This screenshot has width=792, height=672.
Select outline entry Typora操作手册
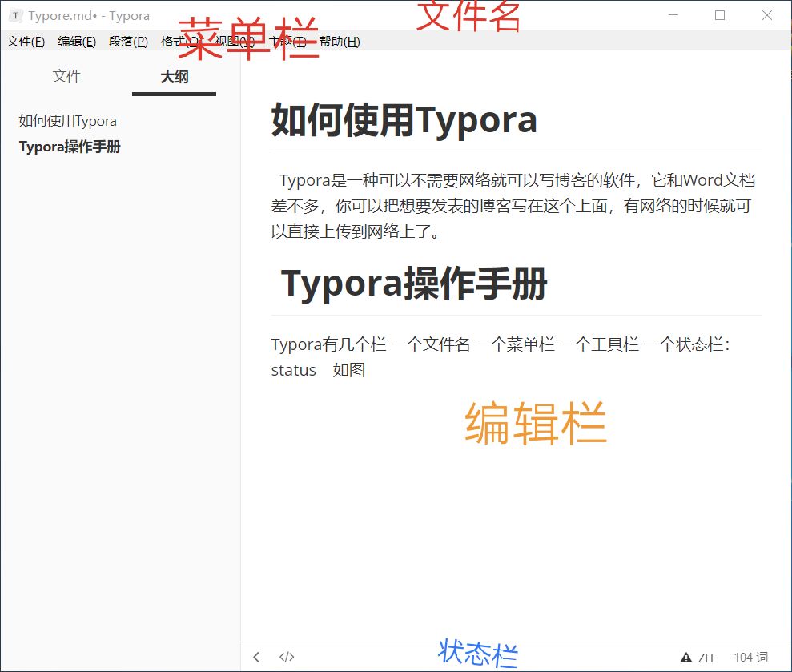[x=70, y=147]
